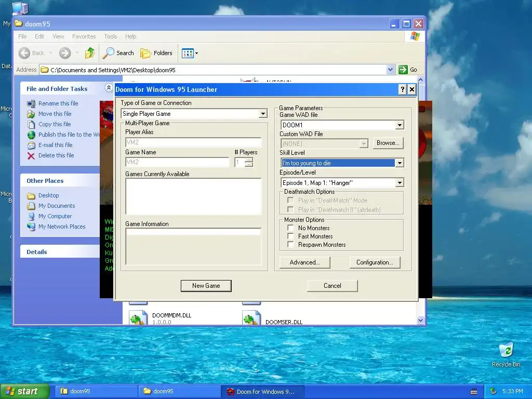Open My Network Places link
532x399 pixels.
pyautogui.click(x=62, y=227)
